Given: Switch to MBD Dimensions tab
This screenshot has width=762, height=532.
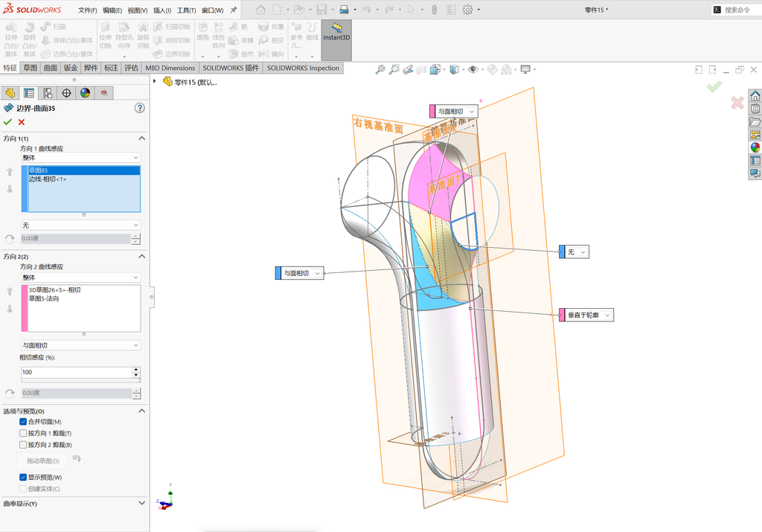Looking at the screenshot, I should pos(170,68).
